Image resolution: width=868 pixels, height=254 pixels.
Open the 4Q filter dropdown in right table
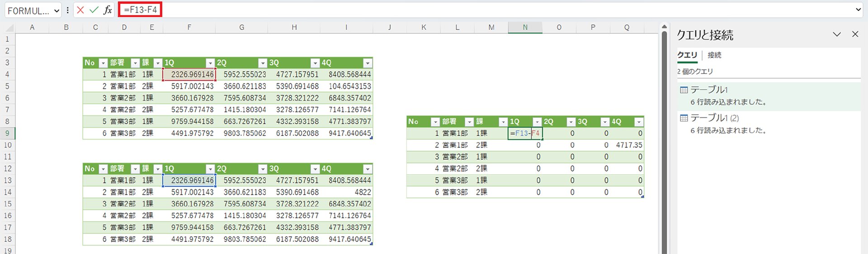(639, 122)
